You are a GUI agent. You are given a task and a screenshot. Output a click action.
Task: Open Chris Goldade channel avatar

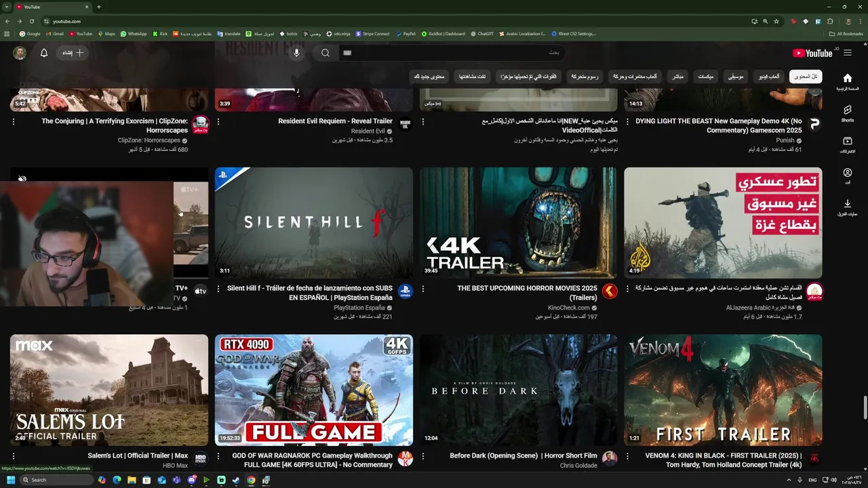pyautogui.click(x=610, y=459)
